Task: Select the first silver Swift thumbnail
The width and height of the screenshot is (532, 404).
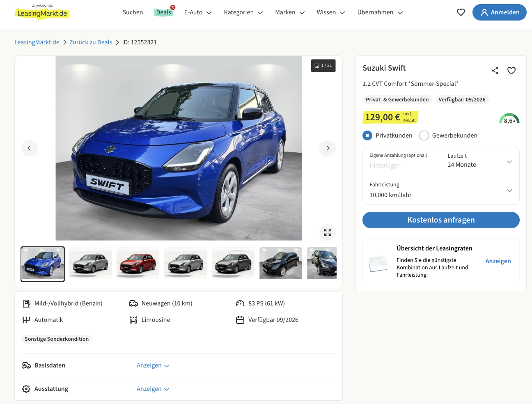Action: 90,263
